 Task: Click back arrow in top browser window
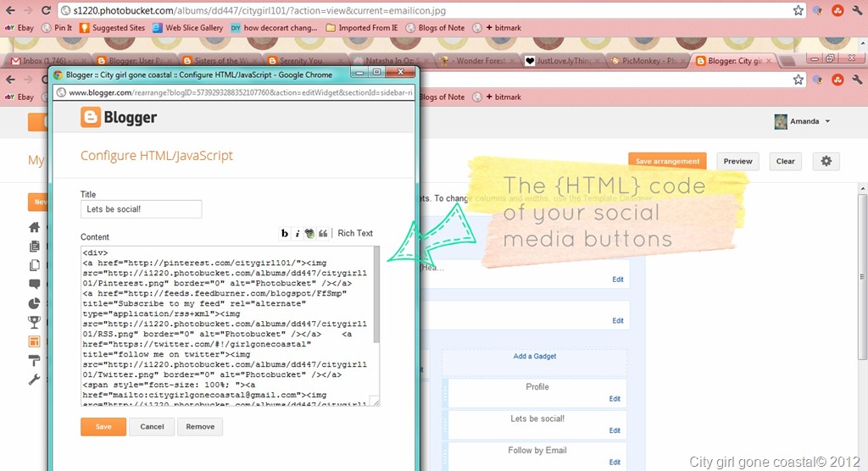pos(10,10)
